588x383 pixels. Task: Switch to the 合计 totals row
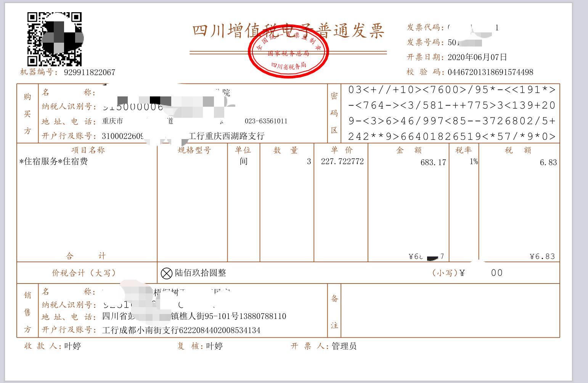pyautogui.click(x=86, y=255)
